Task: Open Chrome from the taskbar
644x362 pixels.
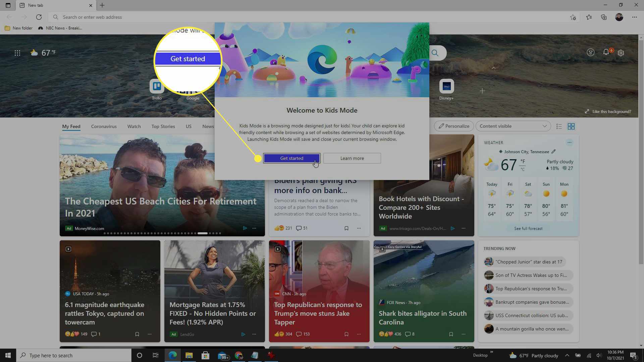Action: (x=238, y=355)
